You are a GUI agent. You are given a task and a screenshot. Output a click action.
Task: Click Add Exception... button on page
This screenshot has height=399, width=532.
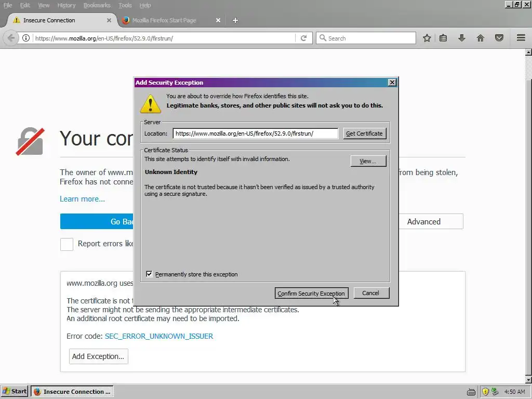98,356
